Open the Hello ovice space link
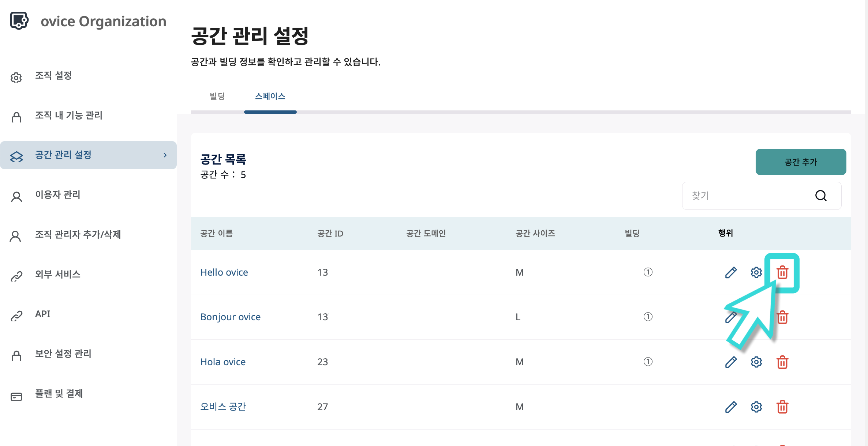 224,272
